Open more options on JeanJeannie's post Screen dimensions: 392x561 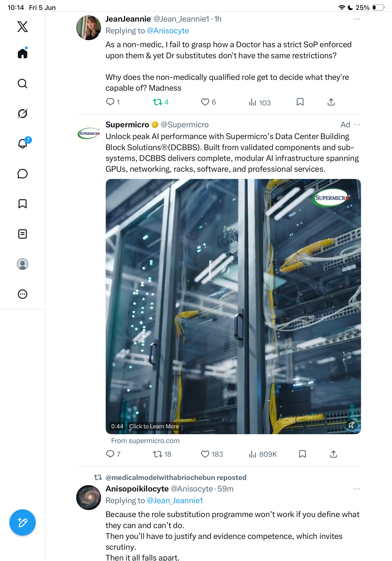pyautogui.click(x=357, y=19)
